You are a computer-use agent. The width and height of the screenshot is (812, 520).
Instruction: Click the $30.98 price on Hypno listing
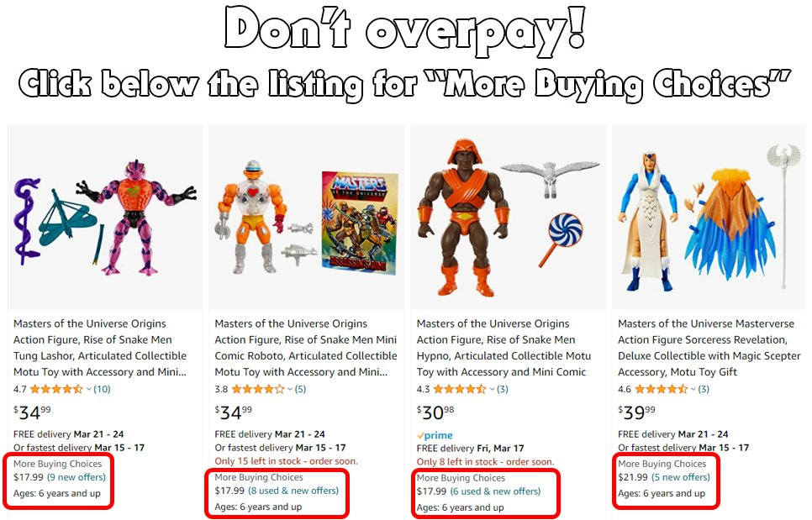435,412
